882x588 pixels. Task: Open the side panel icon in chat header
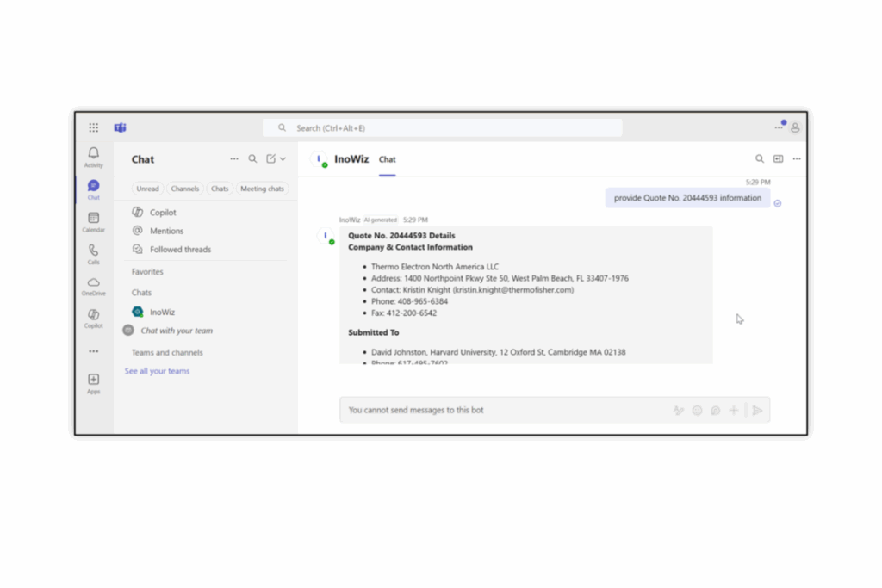pyautogui.click(x=778, y=159)
